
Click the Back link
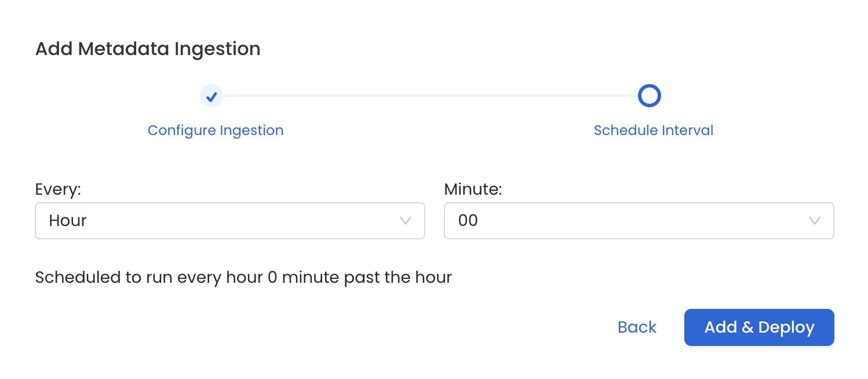(636, 327)
